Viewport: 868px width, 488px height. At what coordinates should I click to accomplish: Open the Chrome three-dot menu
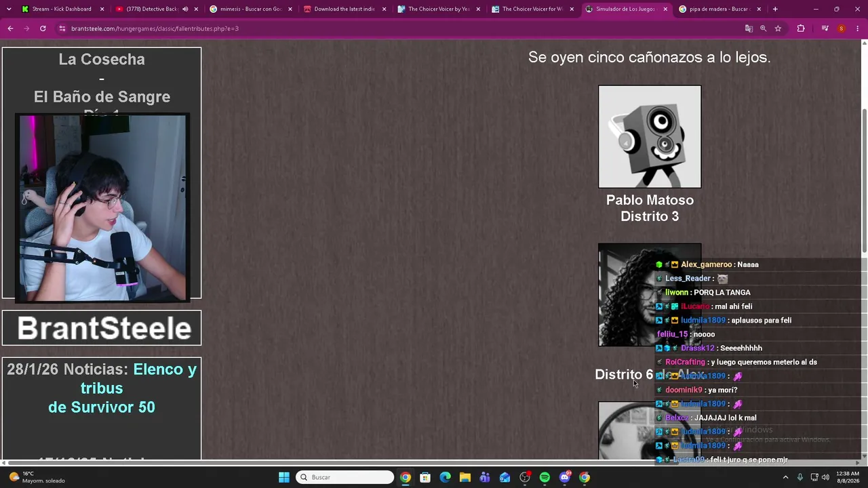click(x=858, y=28)
